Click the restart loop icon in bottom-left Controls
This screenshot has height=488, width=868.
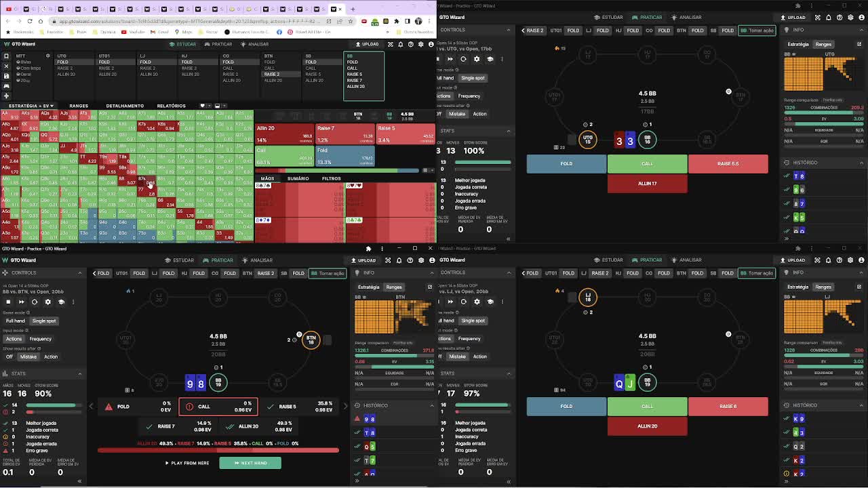35,302
